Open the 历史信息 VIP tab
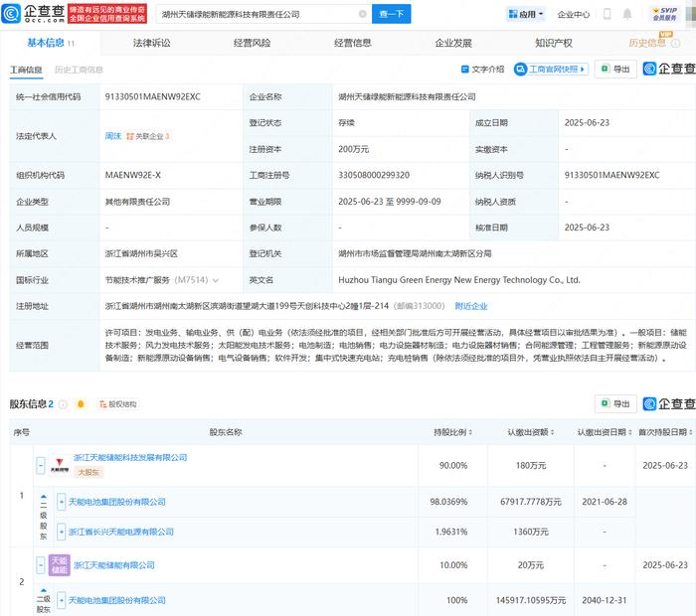Screen dimensions: 696x616 [647, 43]
